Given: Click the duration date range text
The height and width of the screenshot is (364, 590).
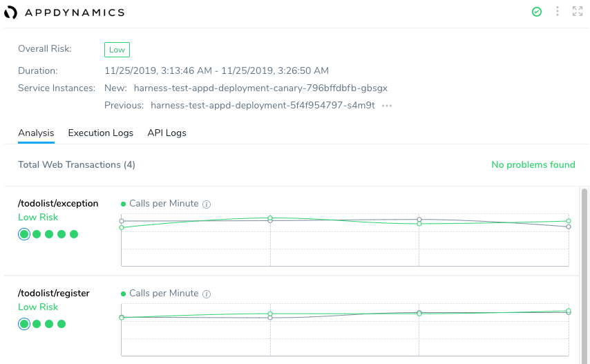Looking at the screenshot, I should click(217, 70).
